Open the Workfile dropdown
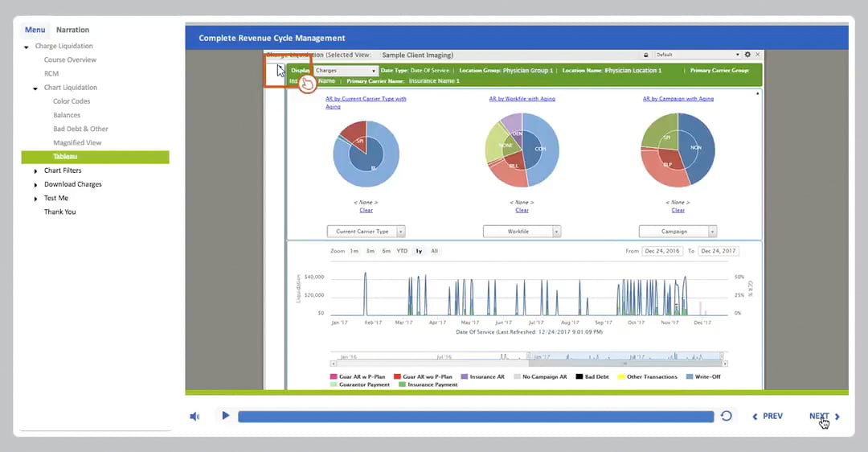Screen dimensions: 868x452 [522, 232]
